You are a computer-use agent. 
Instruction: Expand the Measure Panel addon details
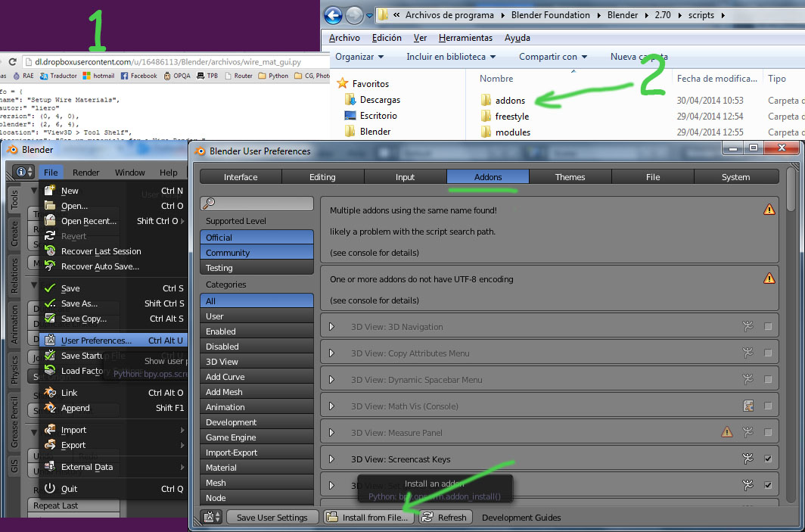click(331, 432)
